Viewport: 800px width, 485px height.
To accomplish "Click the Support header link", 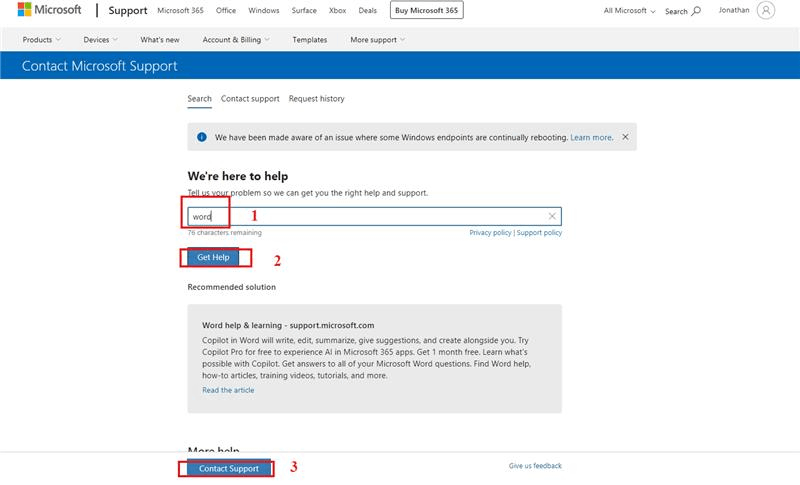I will tap(128, 11).
